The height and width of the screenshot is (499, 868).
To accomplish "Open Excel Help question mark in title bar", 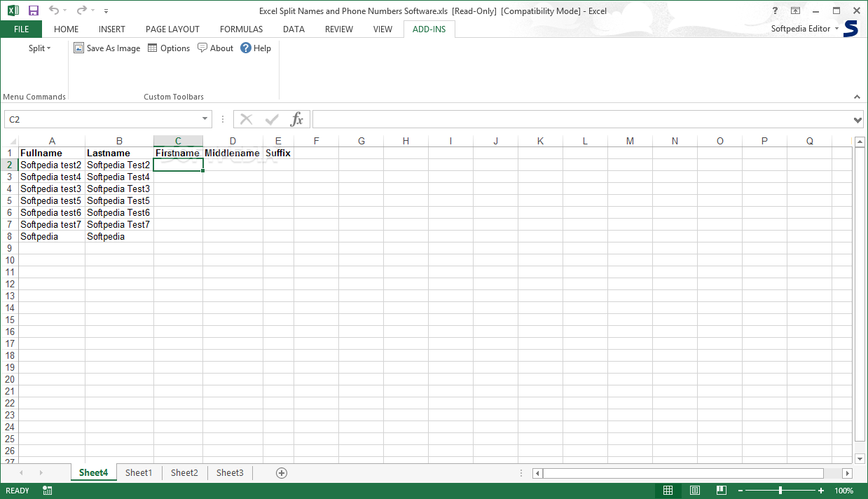I will [776, 11].
